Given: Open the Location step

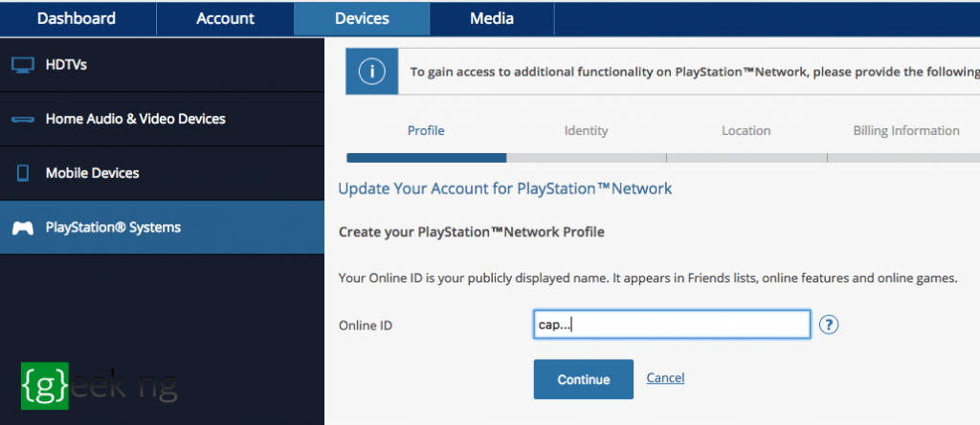Looking at the screenshot, I should pos(746,130).
